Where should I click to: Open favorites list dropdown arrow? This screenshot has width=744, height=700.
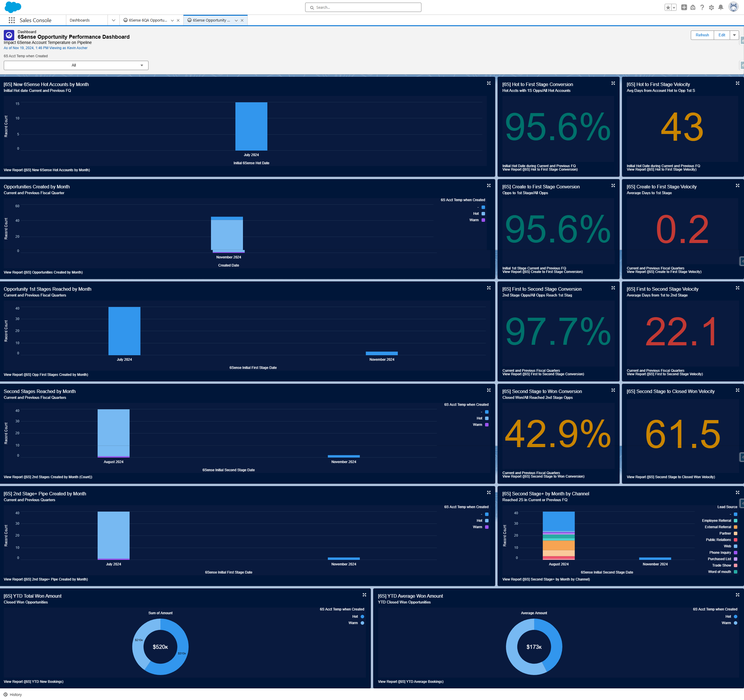674,8
